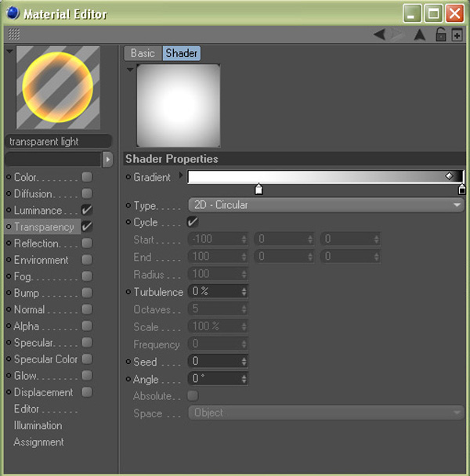Screen dimensions: 470x476
Task: Expand the Gradient disclosure triangle
Action: tap(181, 176)
